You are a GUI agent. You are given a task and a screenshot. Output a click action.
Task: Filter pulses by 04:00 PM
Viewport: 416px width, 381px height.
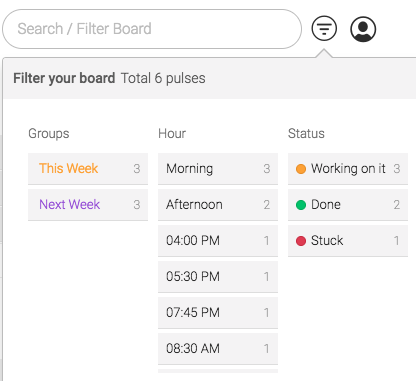[218, 241]
